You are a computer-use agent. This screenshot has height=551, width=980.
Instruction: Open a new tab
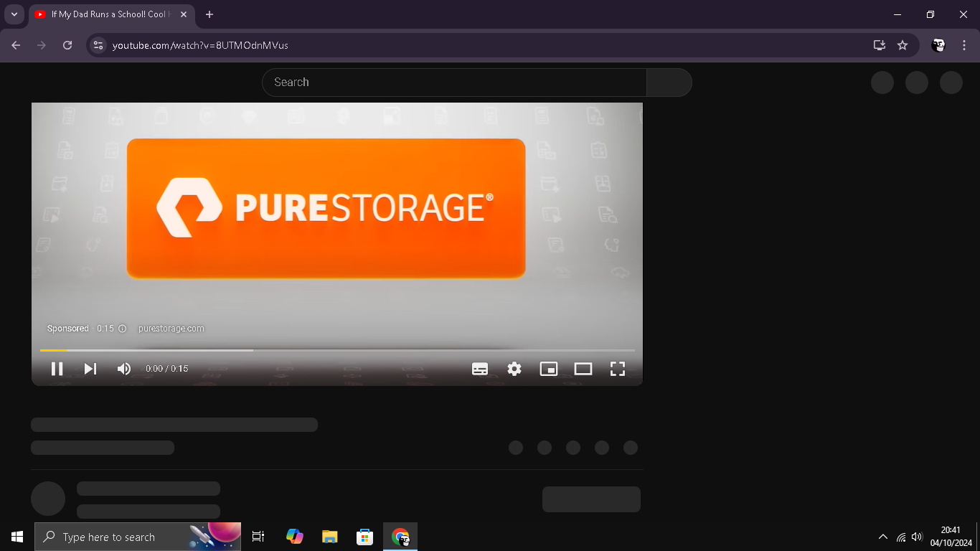[x=209, y=14]
